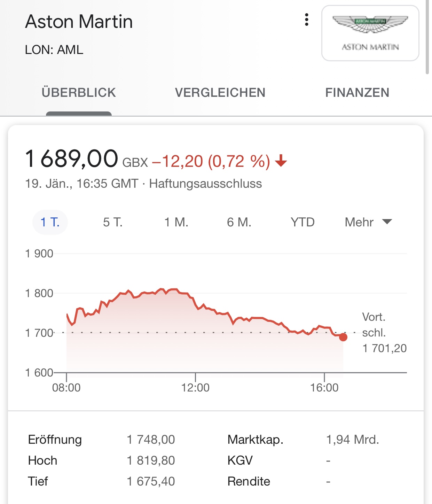Click the red end-point dot on chart
Screen dimensions: 432x504
click(x=343, y=337)
